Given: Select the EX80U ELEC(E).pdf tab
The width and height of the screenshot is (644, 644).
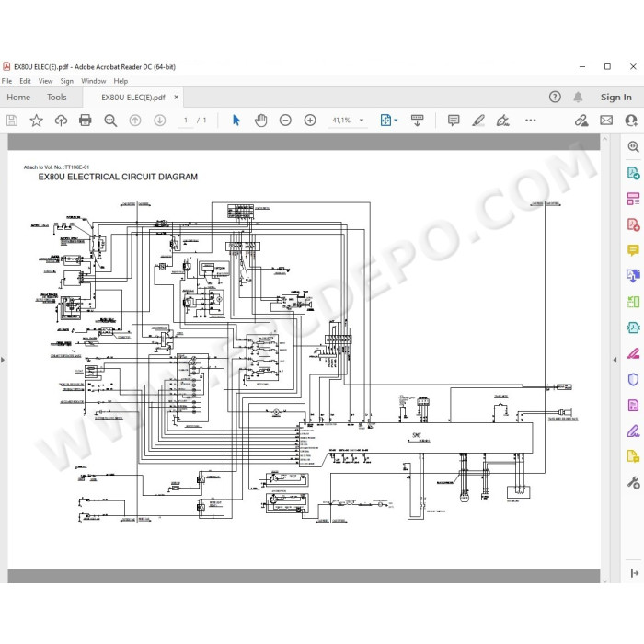Looking at the screenshot, I should [x=133, y=98].
